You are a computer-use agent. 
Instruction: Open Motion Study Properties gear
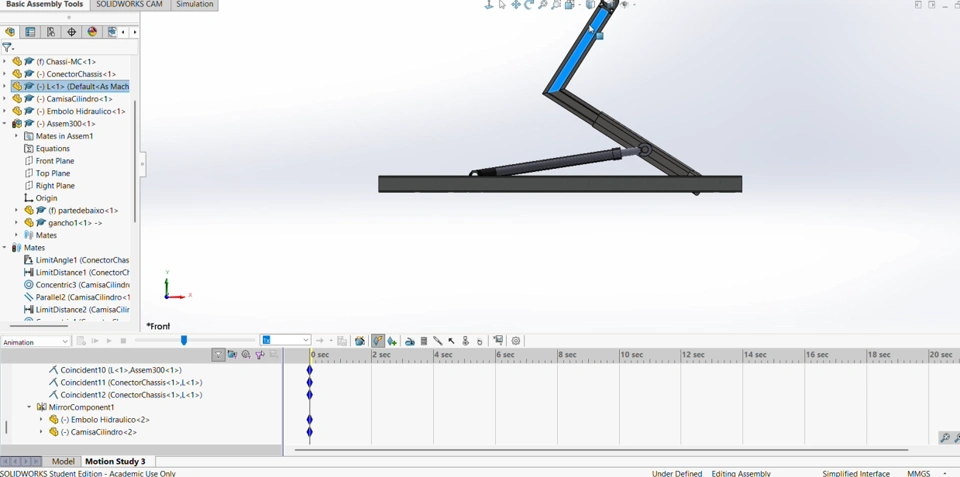pos(516,341)
